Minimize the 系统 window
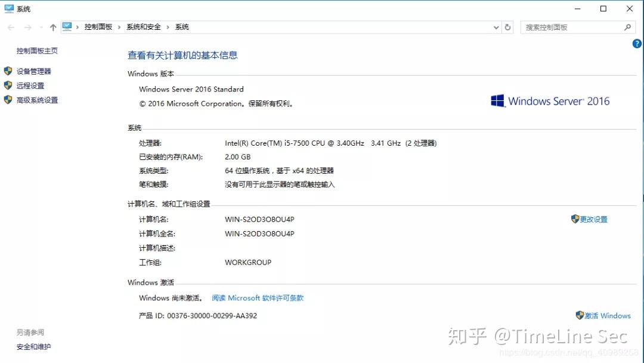 (x=577, y=8)
